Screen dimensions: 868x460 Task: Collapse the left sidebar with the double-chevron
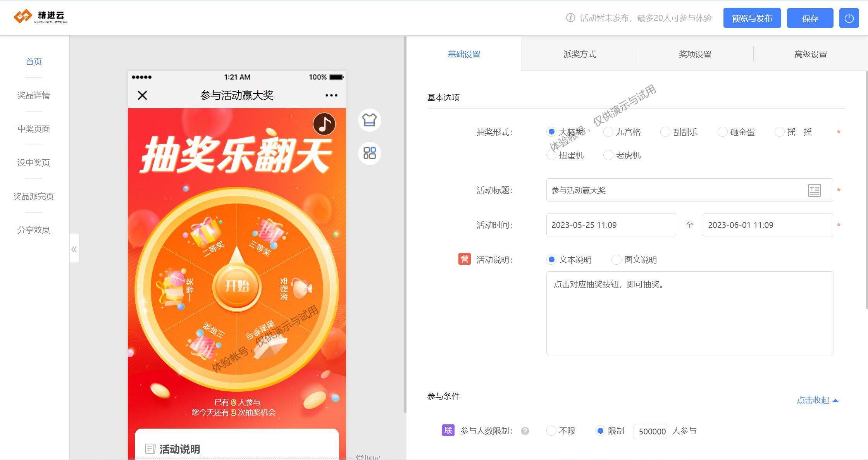74,249
